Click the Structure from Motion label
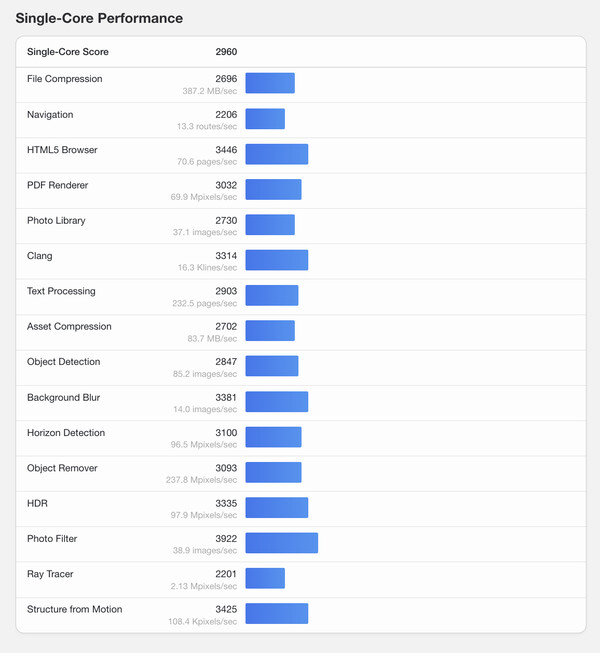The height and width of the screenshot is (653, 600). (75, 610)
